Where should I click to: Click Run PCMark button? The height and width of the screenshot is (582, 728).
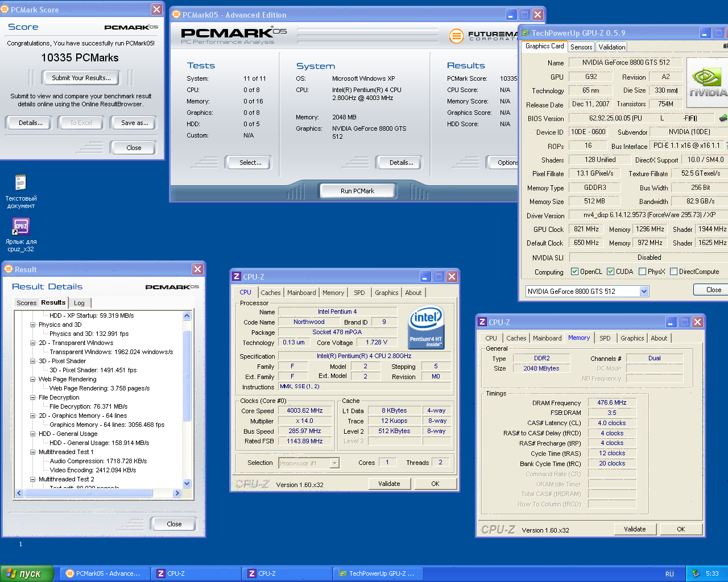click(x=357, y=191)
